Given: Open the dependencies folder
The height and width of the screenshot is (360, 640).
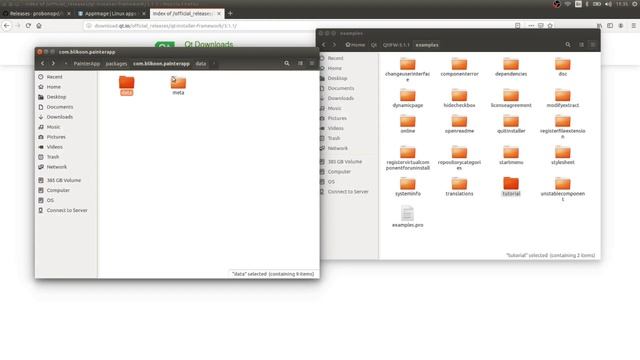Looking at the screenshot, I should pos(511,67).
